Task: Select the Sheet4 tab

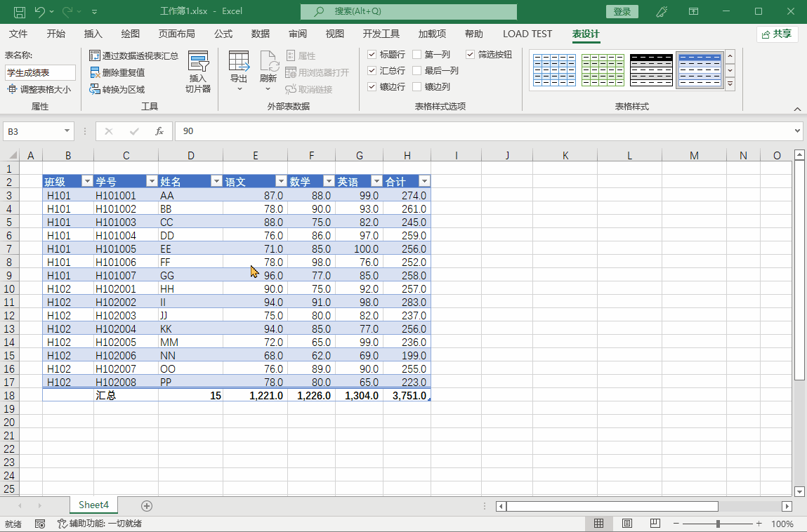Action: [x=93, y=505]
